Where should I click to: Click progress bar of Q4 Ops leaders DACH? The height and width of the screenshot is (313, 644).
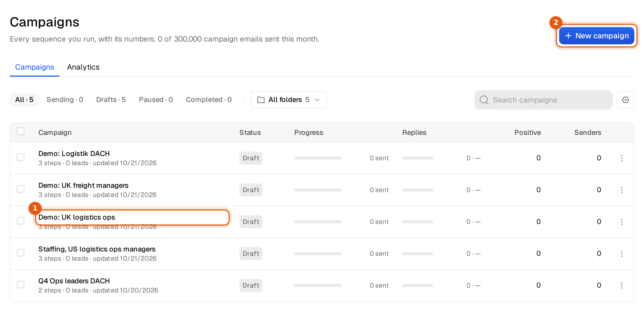tap(318, 285)
